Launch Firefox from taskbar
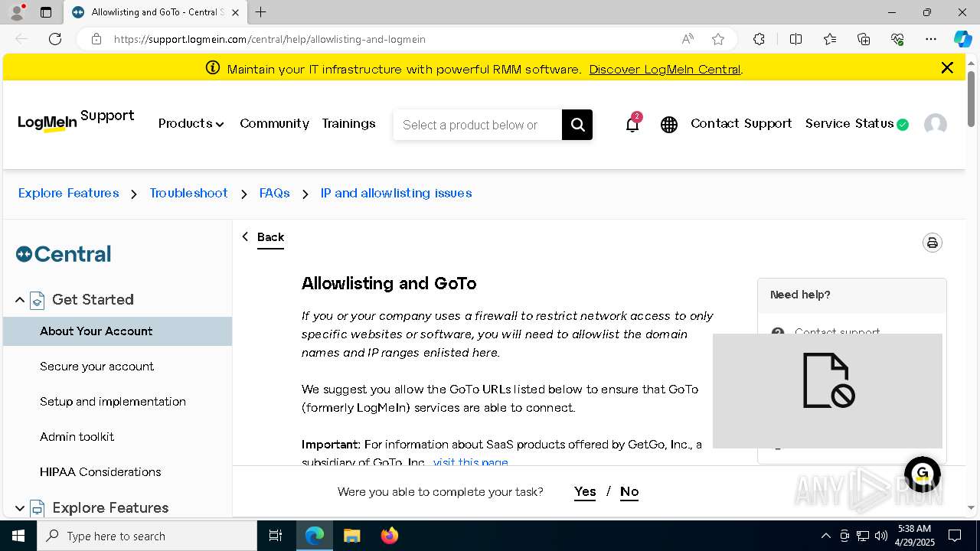Viewport: 980px width, 551px height. pyautogui.click(x=390, y=536)
